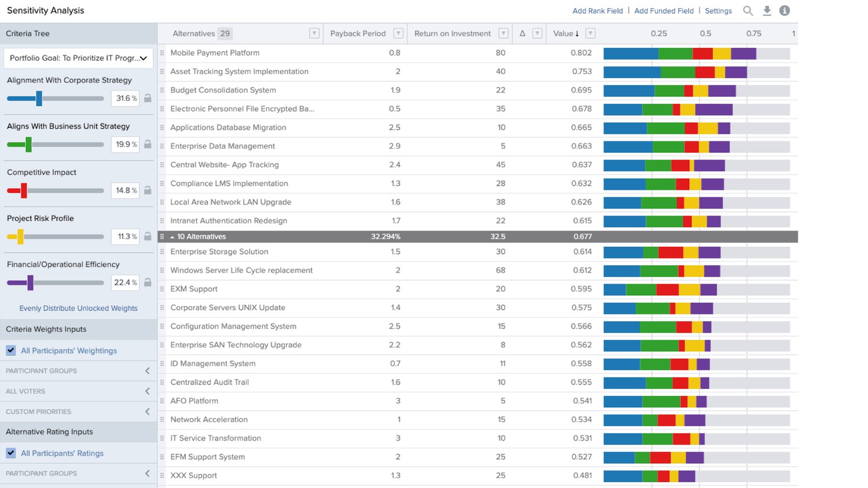
Task: Click the search magnifier icon
Action: [748, 11]
